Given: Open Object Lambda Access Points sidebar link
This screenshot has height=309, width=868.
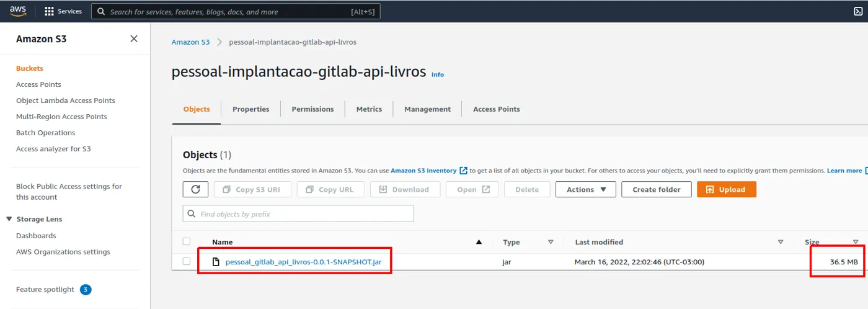Looking at the screenshot, I should coord(66,101).
